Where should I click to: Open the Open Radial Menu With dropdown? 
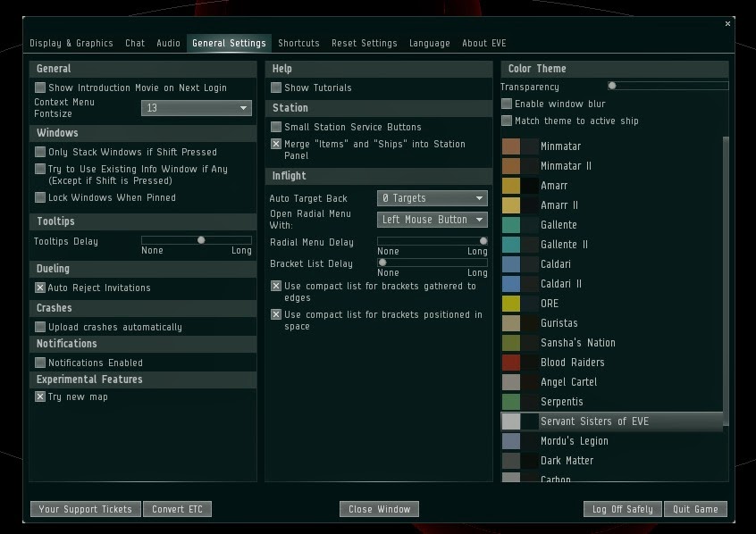tap(432, 220)
